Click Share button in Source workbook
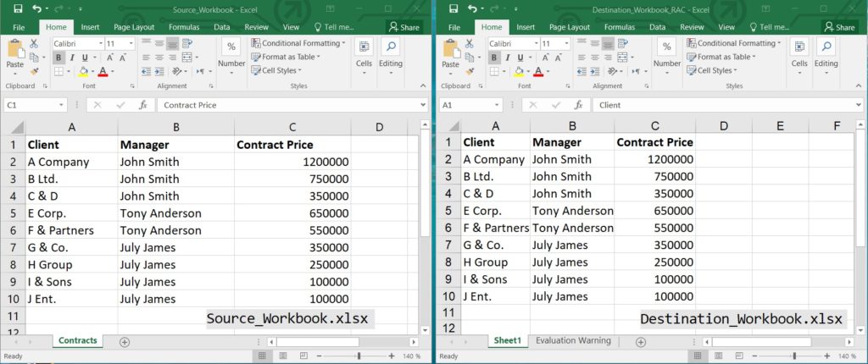The image size is (868, 364). 403,27
